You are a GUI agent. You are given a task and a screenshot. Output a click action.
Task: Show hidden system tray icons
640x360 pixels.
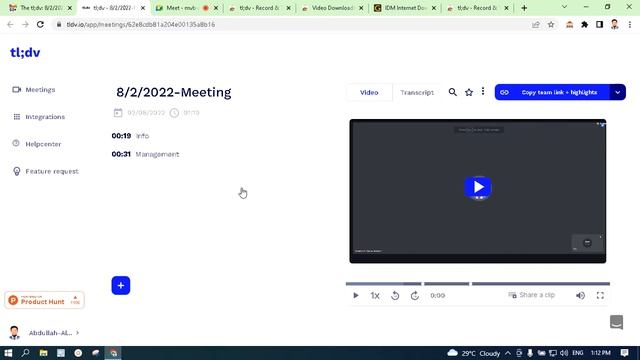point(507,353)
